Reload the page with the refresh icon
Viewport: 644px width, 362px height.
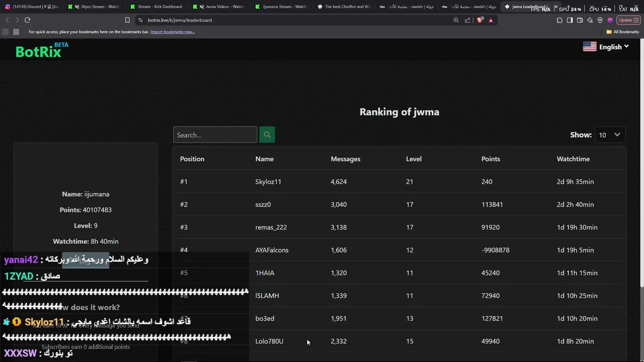pos(27,20)
